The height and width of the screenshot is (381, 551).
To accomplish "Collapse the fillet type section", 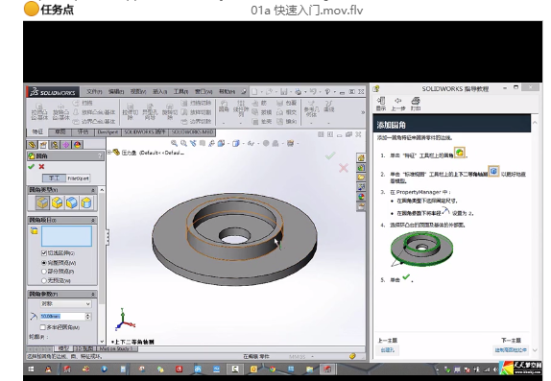I will pyautogui.click(x=93, y=190).
